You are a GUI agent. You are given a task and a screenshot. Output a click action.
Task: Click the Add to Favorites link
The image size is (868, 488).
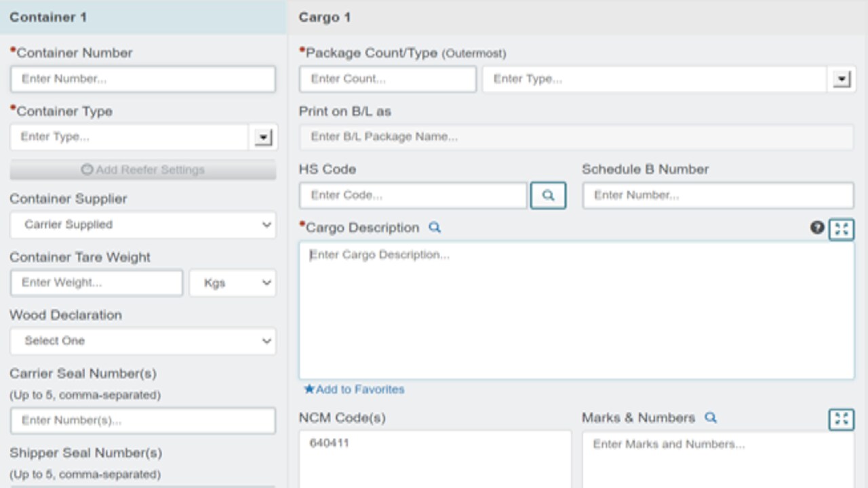pos(354,389)
